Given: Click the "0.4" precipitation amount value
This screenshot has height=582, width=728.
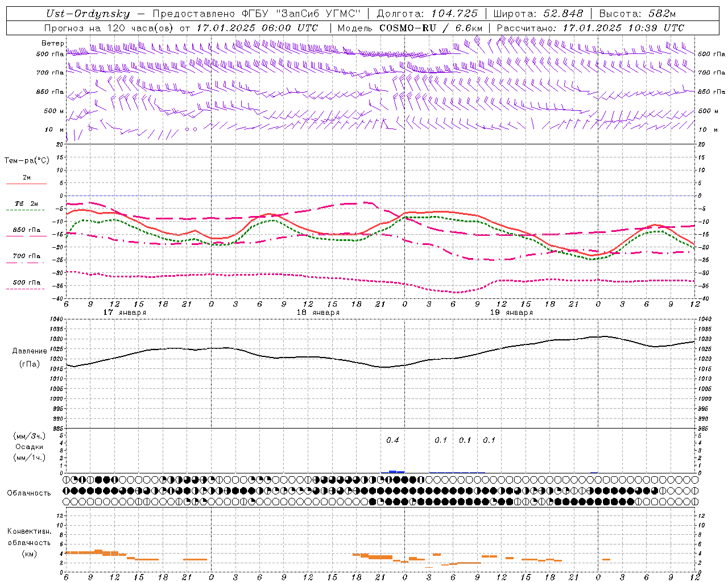Looking at the screenshot, I should (392, 440).
